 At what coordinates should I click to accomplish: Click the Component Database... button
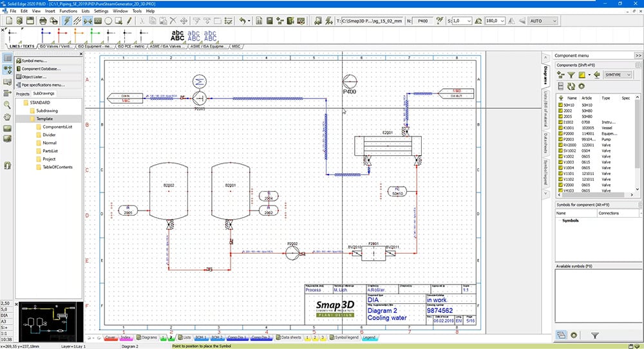(48, 68)
